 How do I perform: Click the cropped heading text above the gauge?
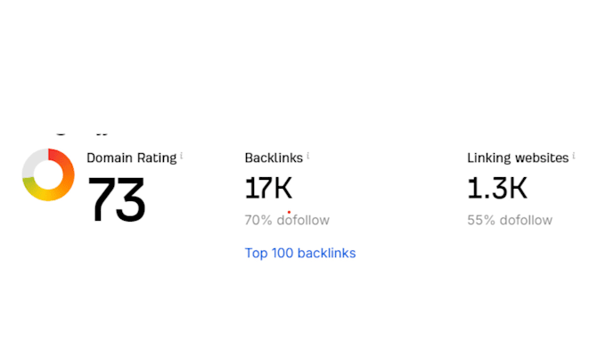(x=81, y=134)
